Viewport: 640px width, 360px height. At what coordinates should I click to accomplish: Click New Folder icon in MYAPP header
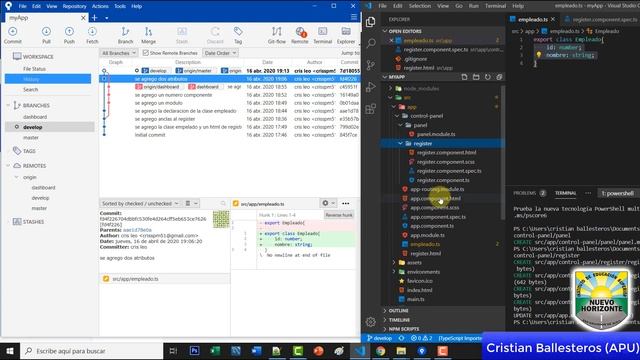476,77
